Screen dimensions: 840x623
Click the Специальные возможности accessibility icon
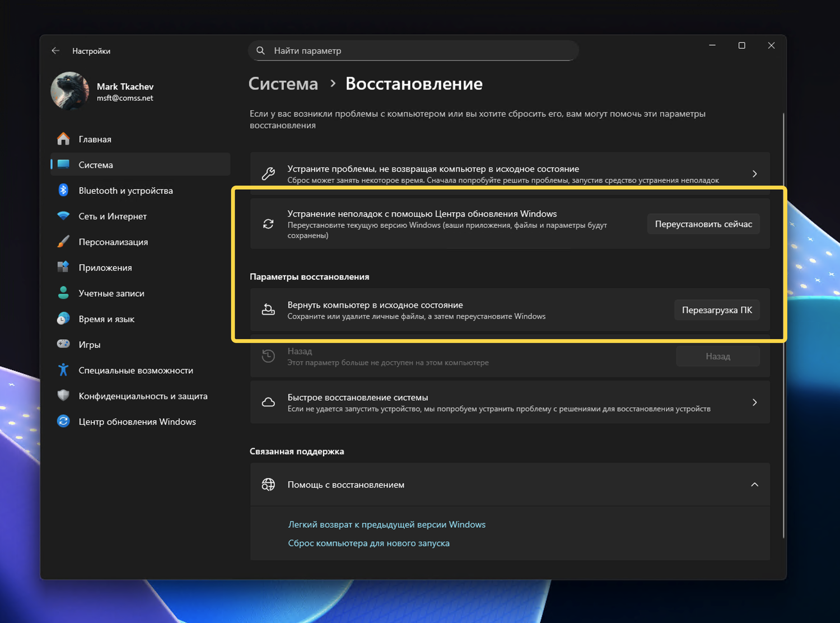63,370
